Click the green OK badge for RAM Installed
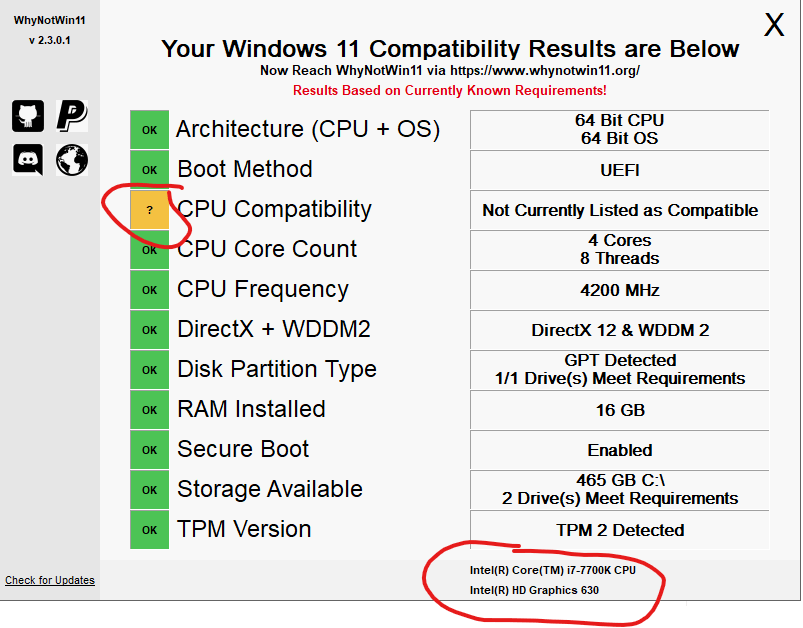The width and height of the screenshot is (803, 628). (x=150, y=410)
